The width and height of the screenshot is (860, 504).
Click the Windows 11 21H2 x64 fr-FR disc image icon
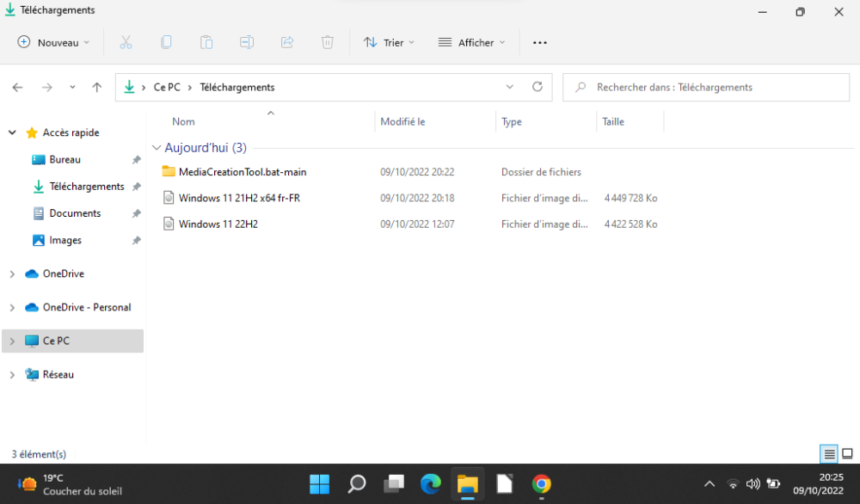169,198
